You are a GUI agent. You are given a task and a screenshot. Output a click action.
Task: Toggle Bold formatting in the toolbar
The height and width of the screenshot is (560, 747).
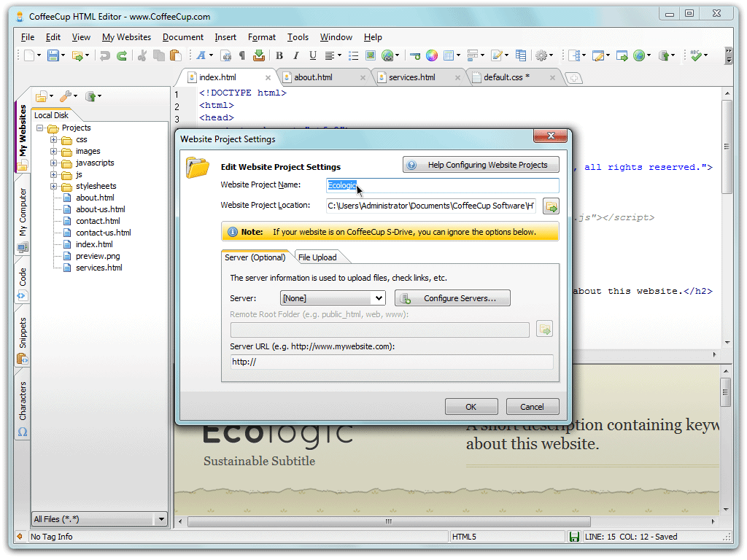point(279,56)
